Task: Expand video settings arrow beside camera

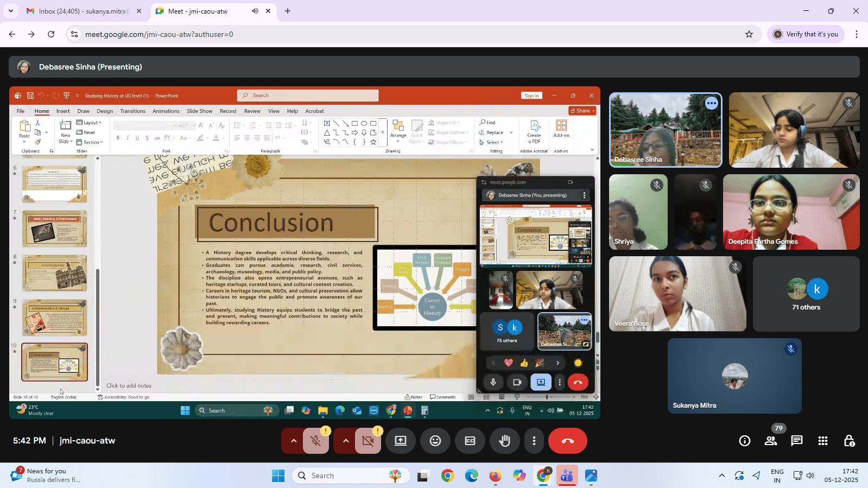Action: pos(346,441)
